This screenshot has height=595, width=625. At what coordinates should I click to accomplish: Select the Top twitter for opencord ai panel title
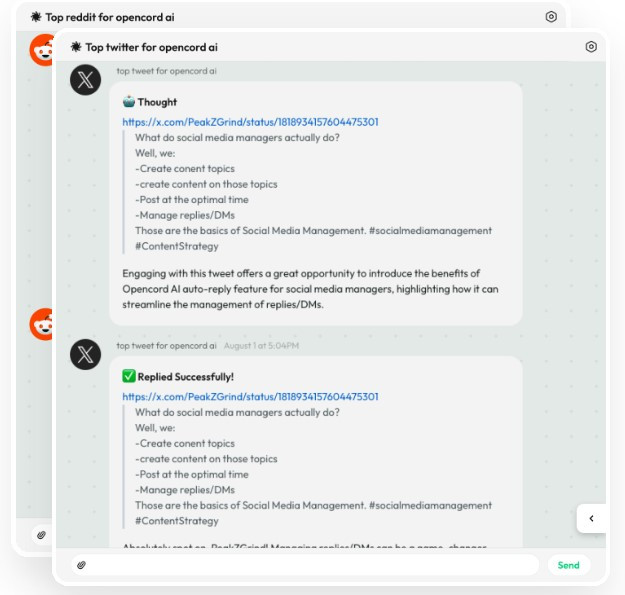[151, 47]
